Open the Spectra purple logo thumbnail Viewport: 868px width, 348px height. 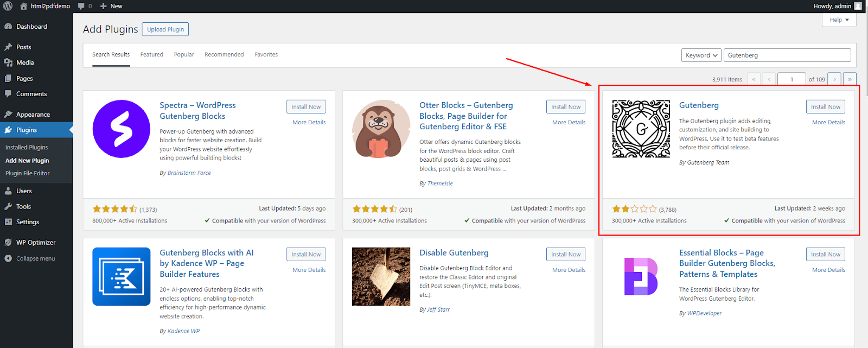[122, 129]
